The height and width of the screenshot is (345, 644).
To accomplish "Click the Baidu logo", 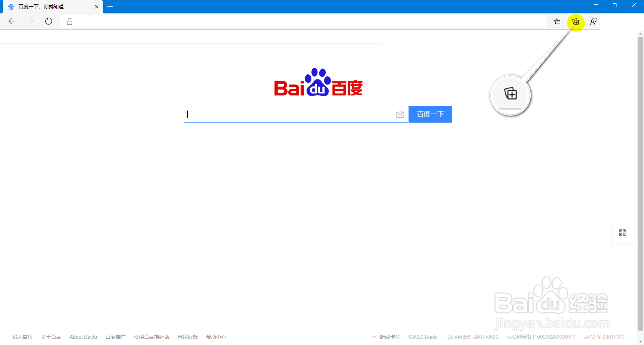I will [318, 82].
